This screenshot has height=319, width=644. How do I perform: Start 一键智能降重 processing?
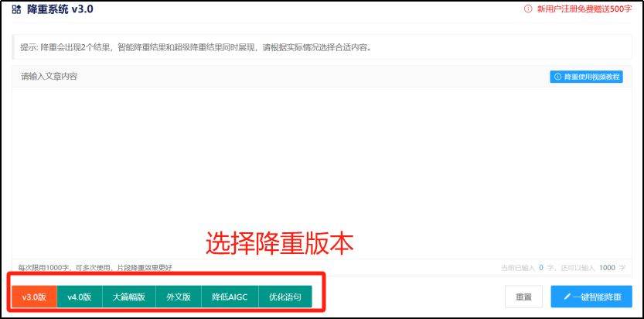(x=591, y=297)
